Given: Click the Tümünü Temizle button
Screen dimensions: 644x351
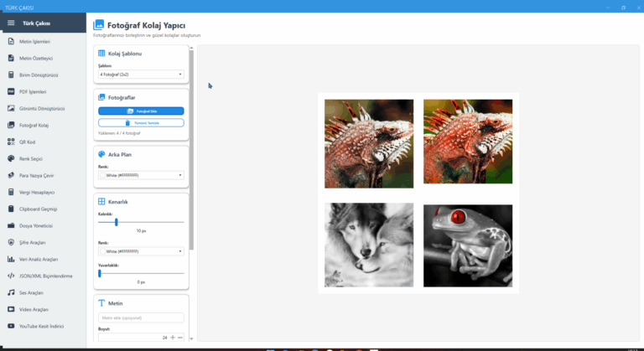Looking at the screenshot, I should pyautogui.click(x=141, y=122).
